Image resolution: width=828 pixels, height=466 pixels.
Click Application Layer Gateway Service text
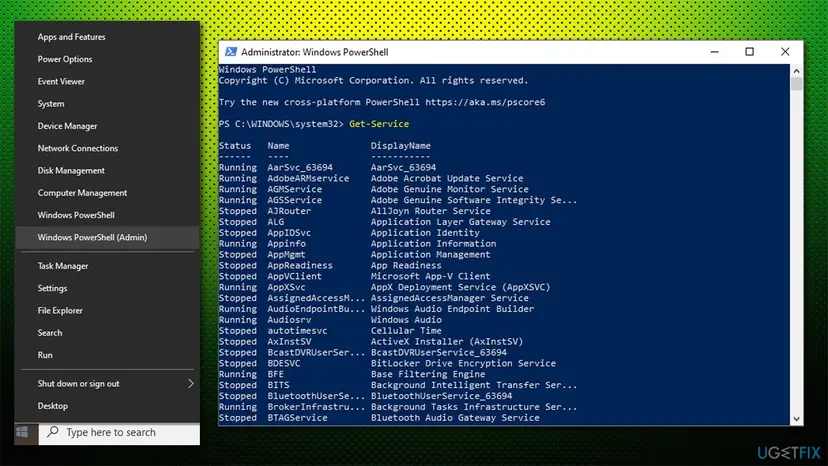point(460,222)
